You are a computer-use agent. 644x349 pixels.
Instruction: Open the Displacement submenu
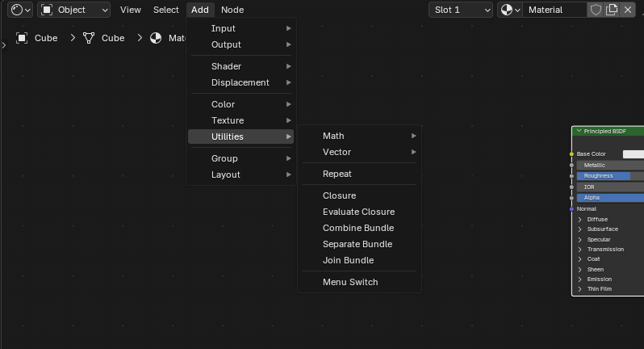pyautogui.click(x=241, y=82)
